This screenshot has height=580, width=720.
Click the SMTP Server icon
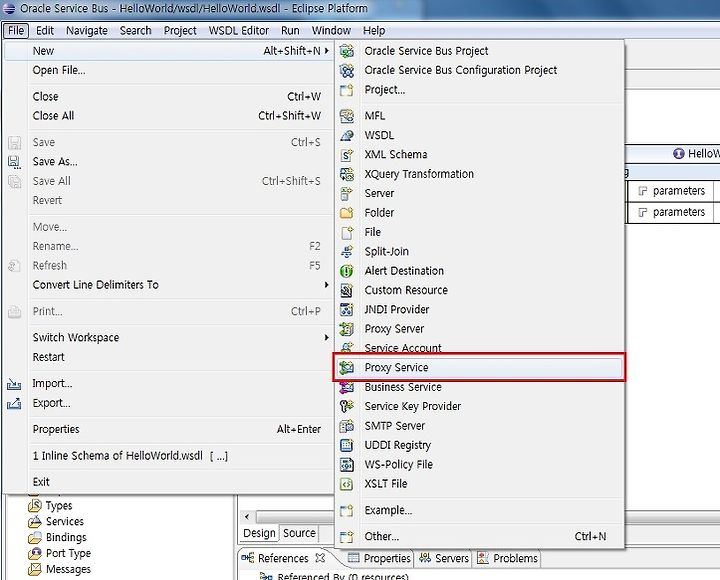coord(347,426)
